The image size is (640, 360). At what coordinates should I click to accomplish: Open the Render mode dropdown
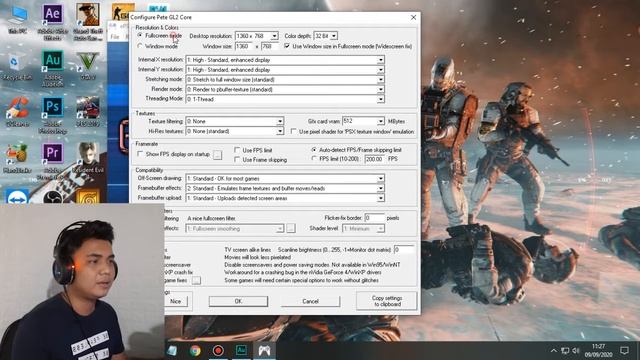tap(380, 89)
